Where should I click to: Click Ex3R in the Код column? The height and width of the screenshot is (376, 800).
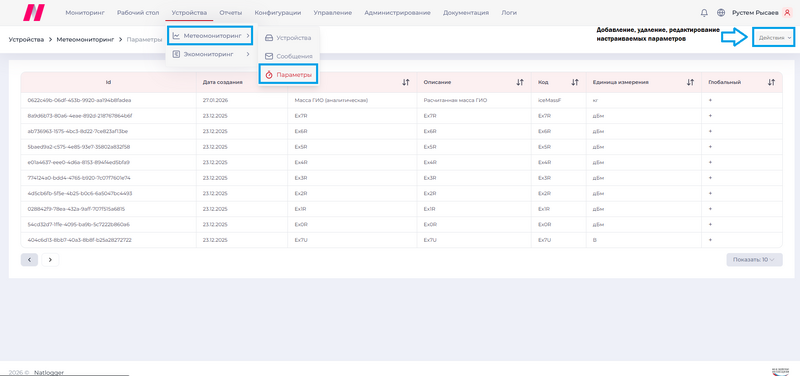tap(544, 178)
